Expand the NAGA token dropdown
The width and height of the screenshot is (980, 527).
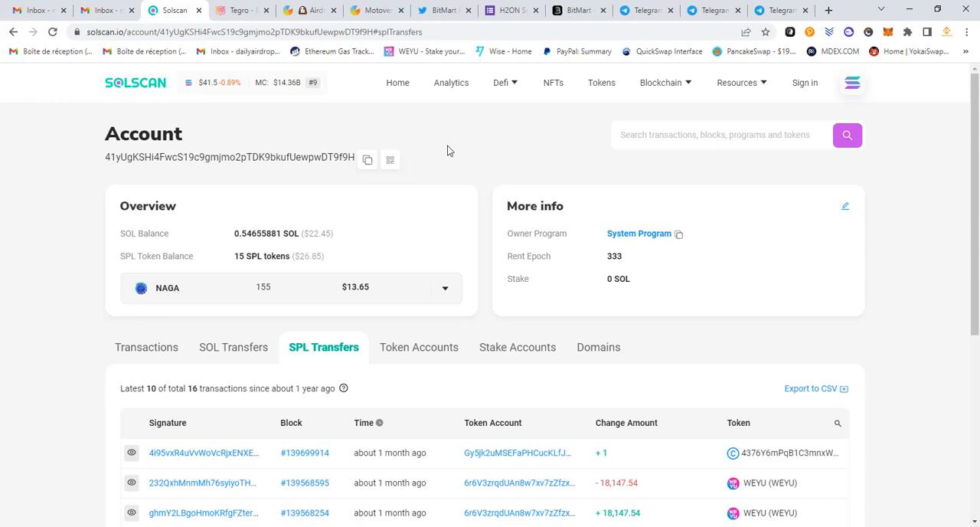(x=445, y=289)
